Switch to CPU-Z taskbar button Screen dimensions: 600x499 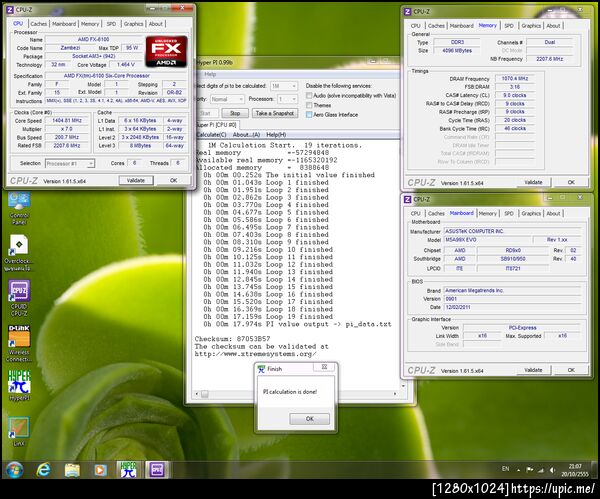157,470
